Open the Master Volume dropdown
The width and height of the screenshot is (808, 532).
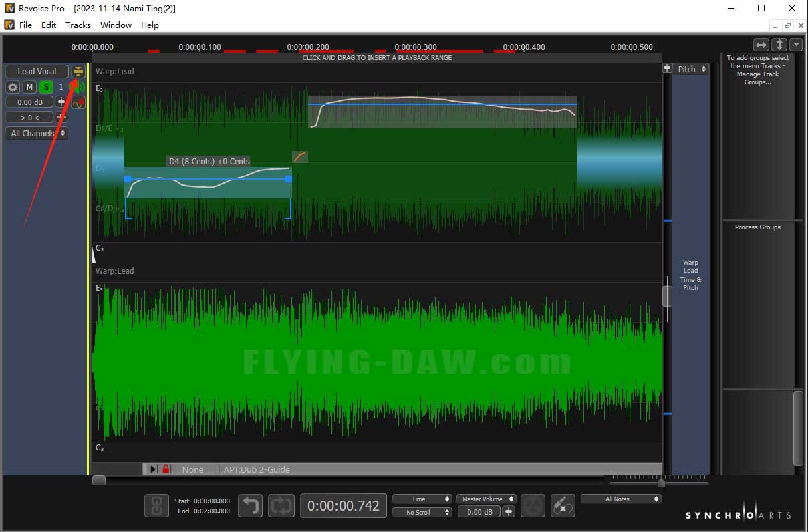point(486,499)
